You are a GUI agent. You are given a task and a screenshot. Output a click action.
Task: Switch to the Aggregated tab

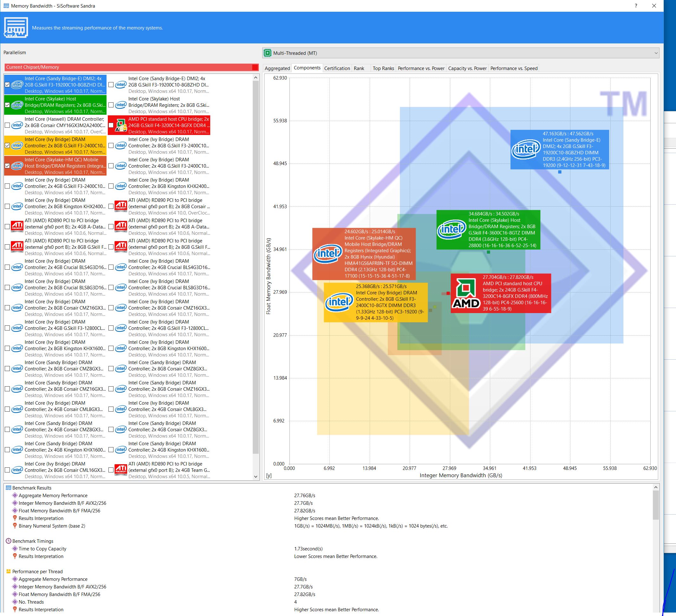(277, 68)
